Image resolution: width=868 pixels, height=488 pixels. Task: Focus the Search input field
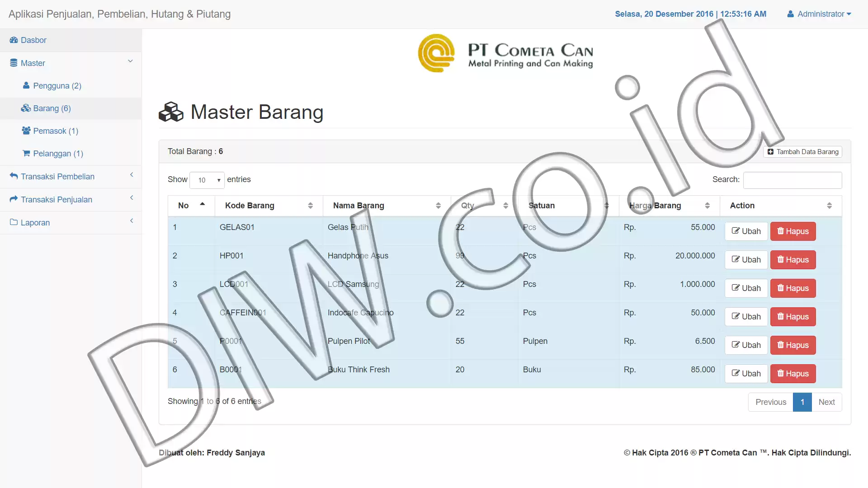pyautogui.click(x=793, y=180)
